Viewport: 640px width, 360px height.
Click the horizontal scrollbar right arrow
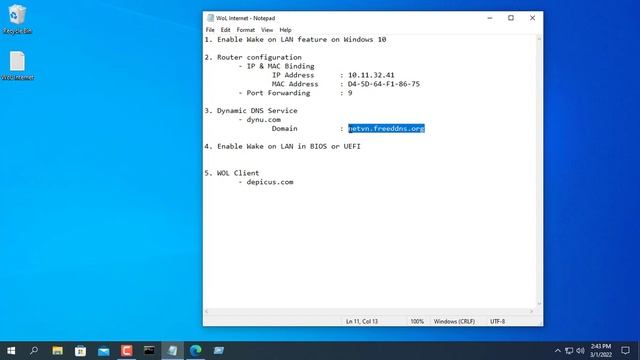(x=531, y=311)
